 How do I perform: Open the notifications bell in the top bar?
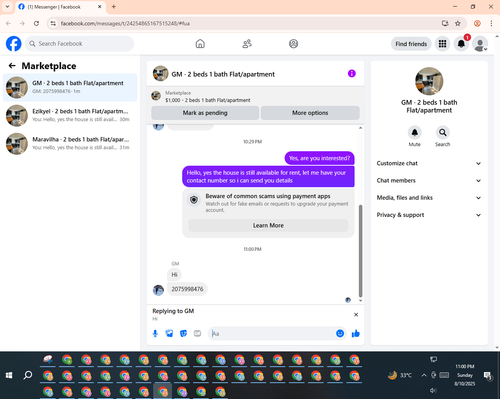(x=461, y=44)
